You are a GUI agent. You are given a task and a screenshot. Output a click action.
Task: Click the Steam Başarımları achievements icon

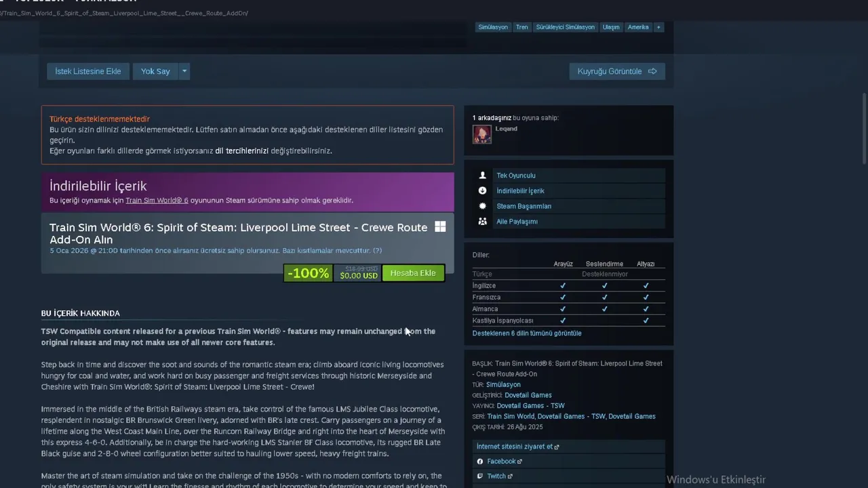click(483, 206)
